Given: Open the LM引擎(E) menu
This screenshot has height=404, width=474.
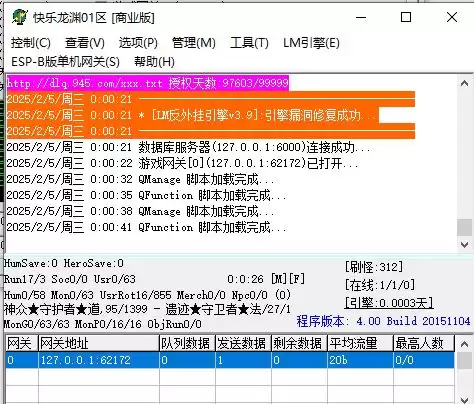Looking at the screenshot, I should (x=311, y=43).
